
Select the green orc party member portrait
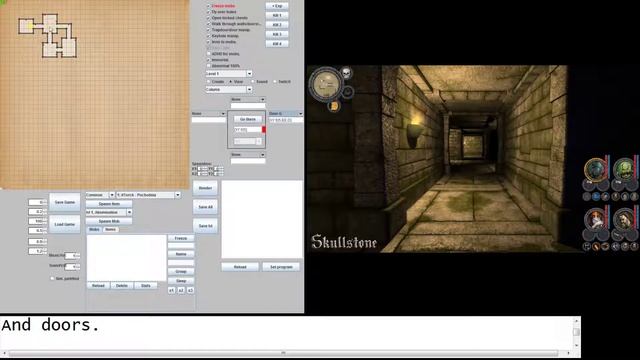coord(624,169)
